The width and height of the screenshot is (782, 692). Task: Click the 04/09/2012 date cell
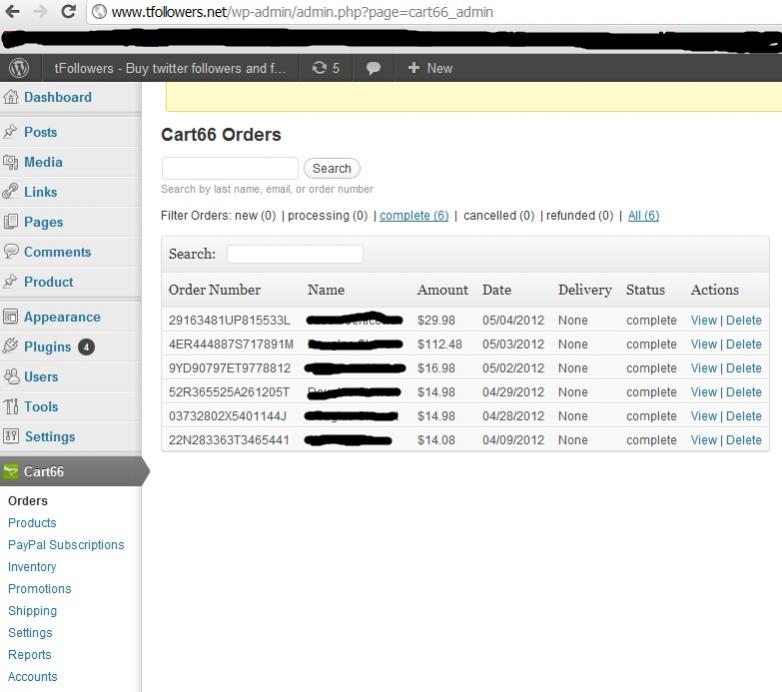click(x=513, y=440)
